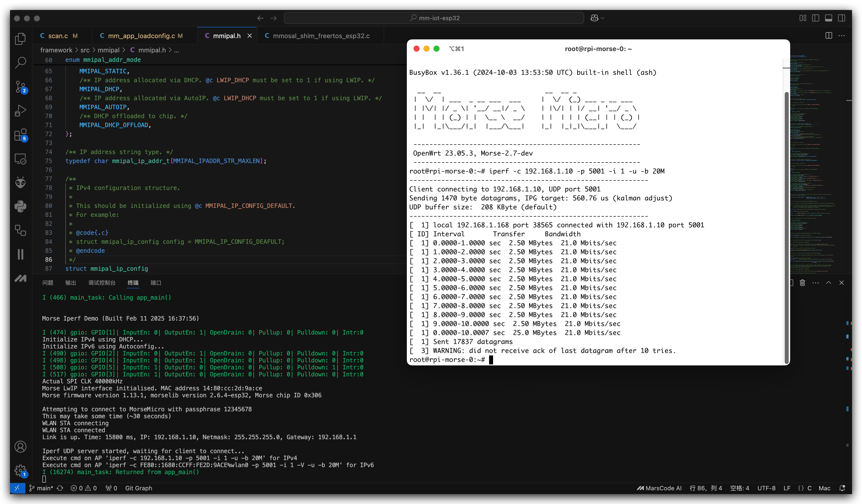
Task: Expand breadcrumb 'mmipal.h' file symbols
Action: click(x=148, y=50)
